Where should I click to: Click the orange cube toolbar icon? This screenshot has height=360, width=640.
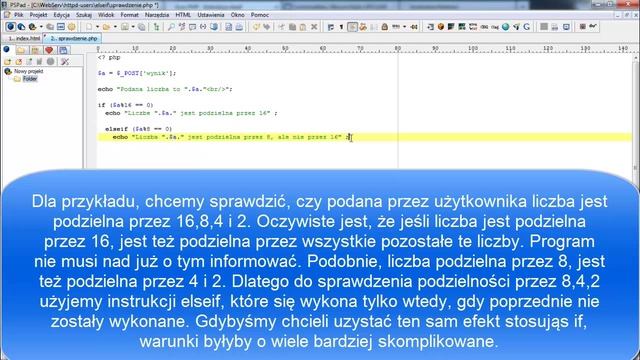[x=441, y=27]
